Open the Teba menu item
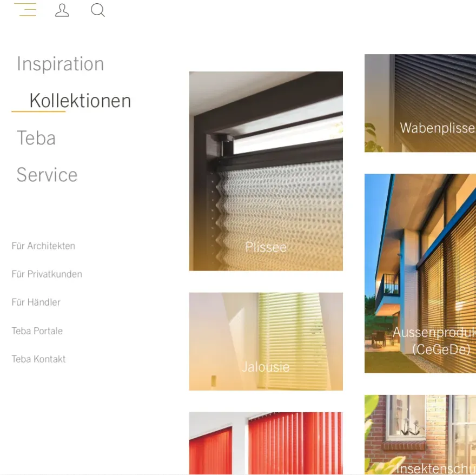The width and height of the screenshot is (476, 475). [x=36, y=138]
